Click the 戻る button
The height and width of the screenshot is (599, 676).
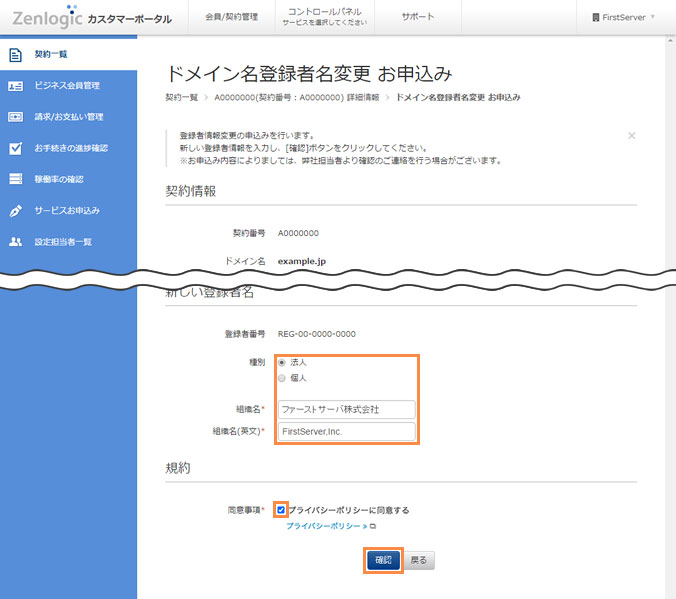tap(419, 561)
